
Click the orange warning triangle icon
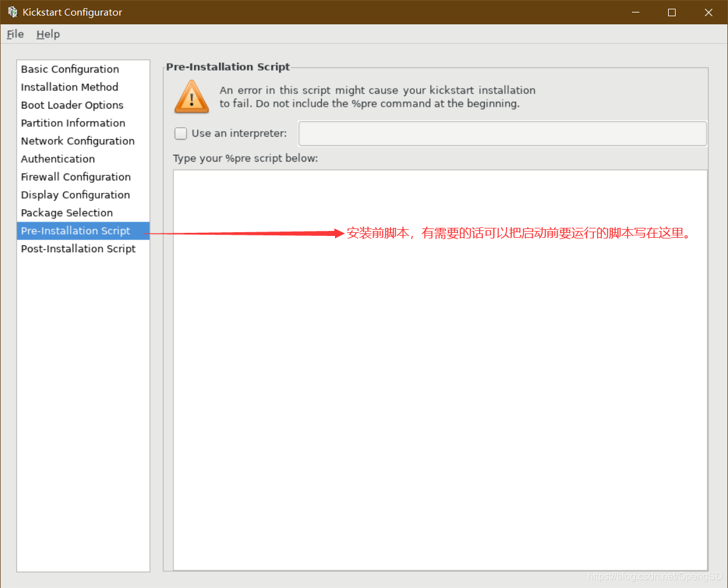click(192, 97)
